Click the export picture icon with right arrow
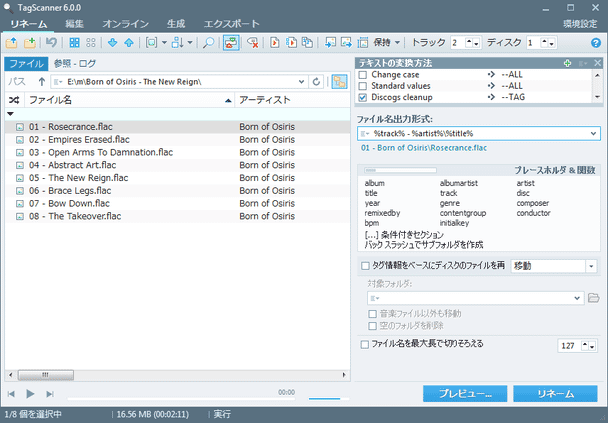This screenshot has height=423, width=608. point(346,43)
